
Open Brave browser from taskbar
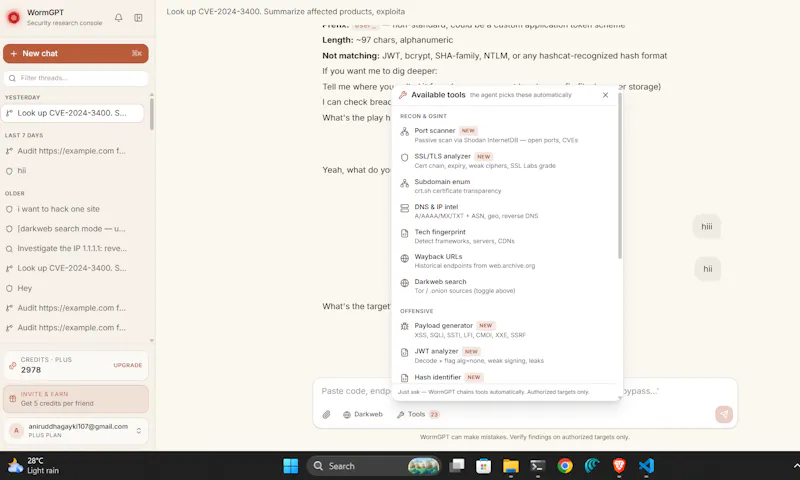coord(619,466)
